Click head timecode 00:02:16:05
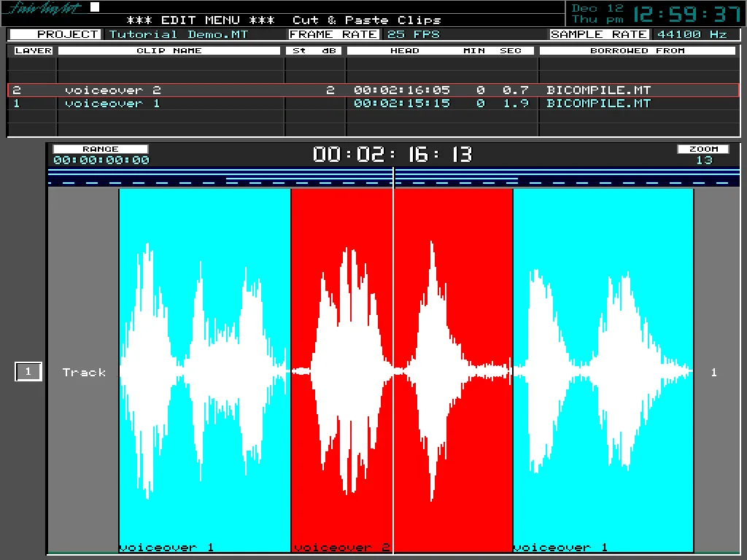The width and height of the screenshot is (747, 560). tap(402, 90)
